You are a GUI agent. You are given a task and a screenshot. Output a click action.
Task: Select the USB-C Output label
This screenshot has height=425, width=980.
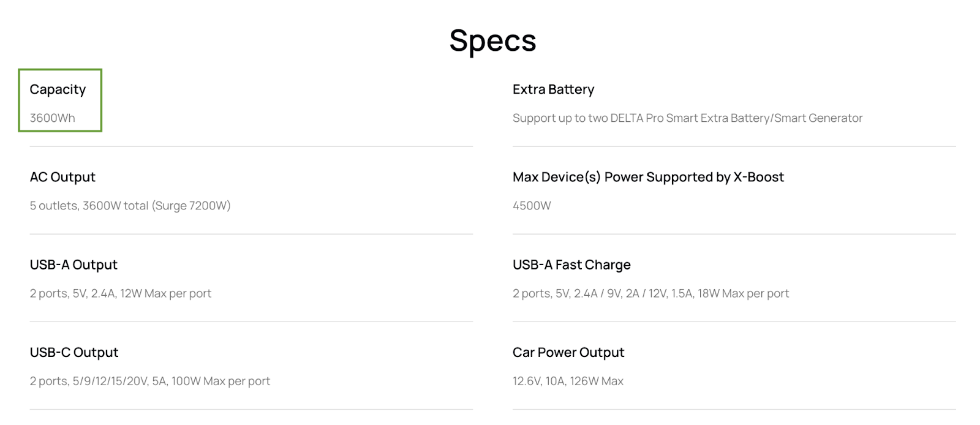(74, 352)
